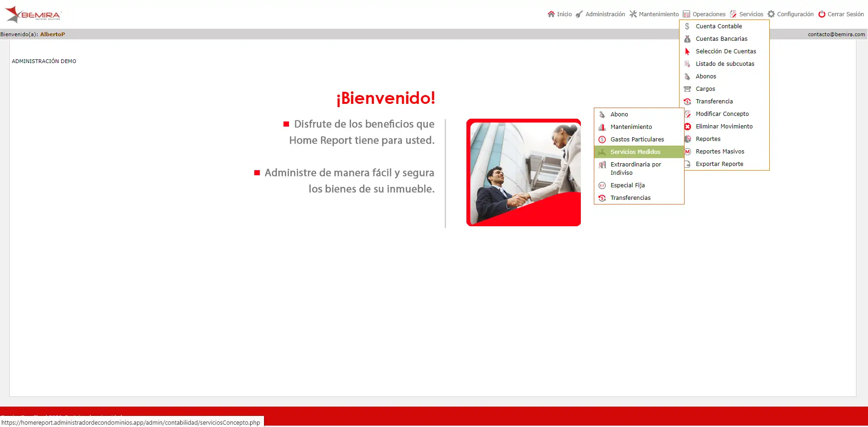Image resolution: width=868 pixels, height=427 pixels.
Task: Click the faucet icon beside Servicios Medidos
Action: click(602, 152)
